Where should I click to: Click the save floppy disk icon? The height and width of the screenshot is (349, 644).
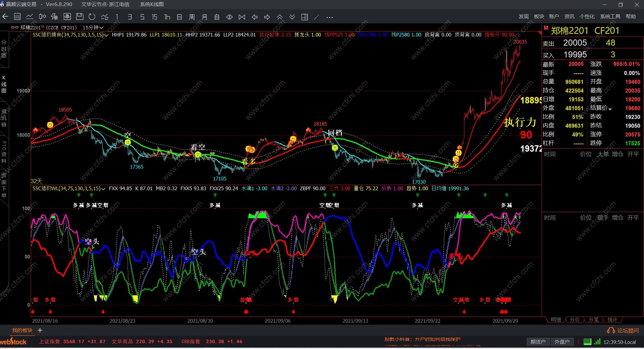80,17
